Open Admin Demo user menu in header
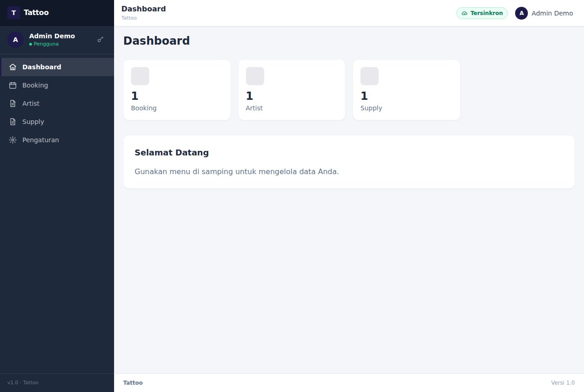 coord(544,13)
